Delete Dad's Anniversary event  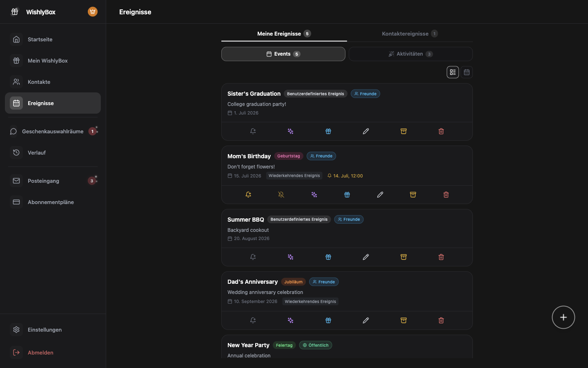click(x=441, y=321)
